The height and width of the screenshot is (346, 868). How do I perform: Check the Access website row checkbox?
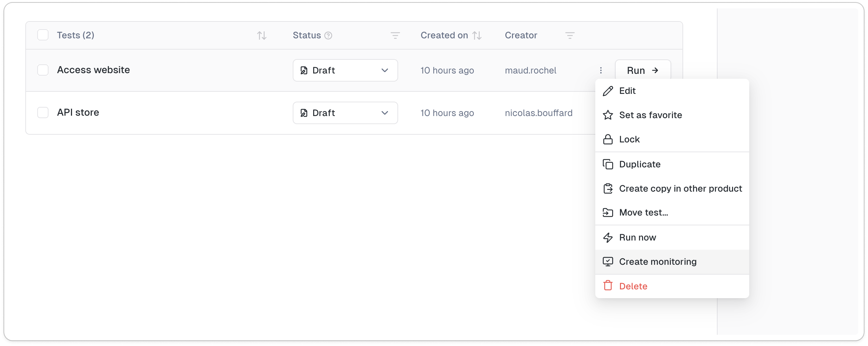pos(43,70)
